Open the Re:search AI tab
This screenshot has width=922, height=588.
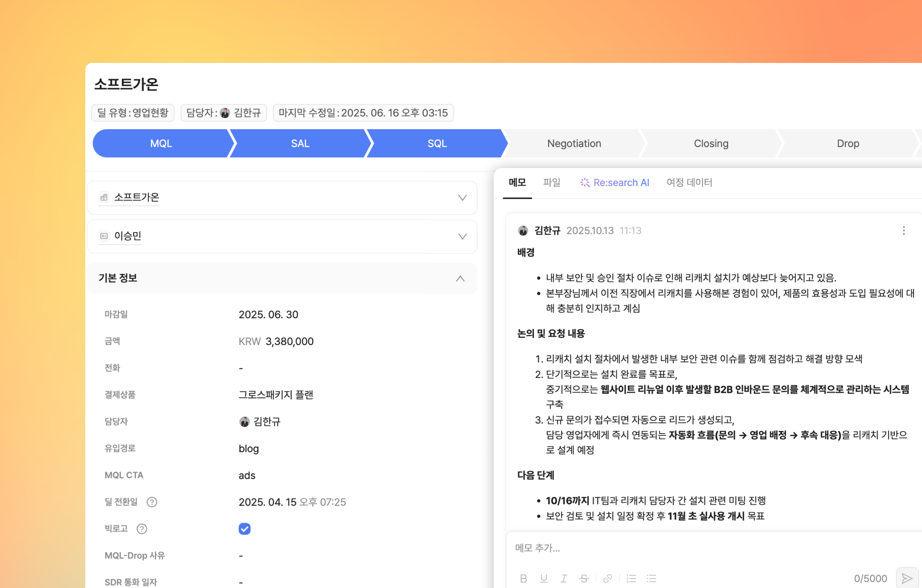615,183
